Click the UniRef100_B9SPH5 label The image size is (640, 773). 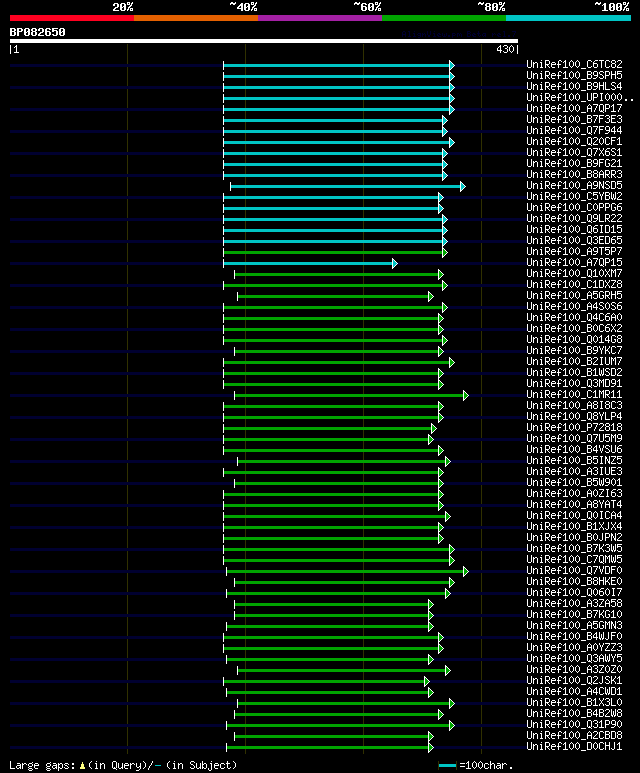pos(574,75)
